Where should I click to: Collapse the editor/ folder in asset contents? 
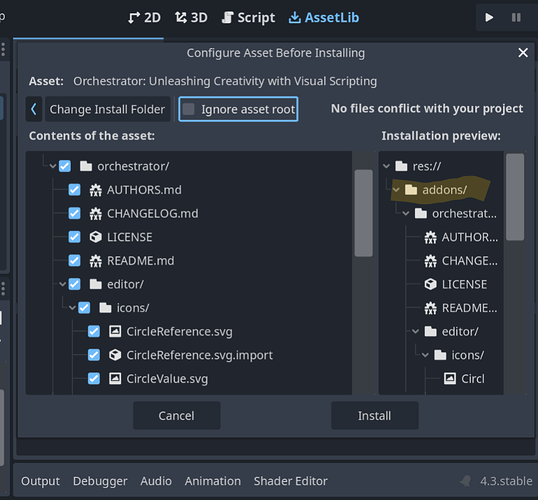click(62, 284)
